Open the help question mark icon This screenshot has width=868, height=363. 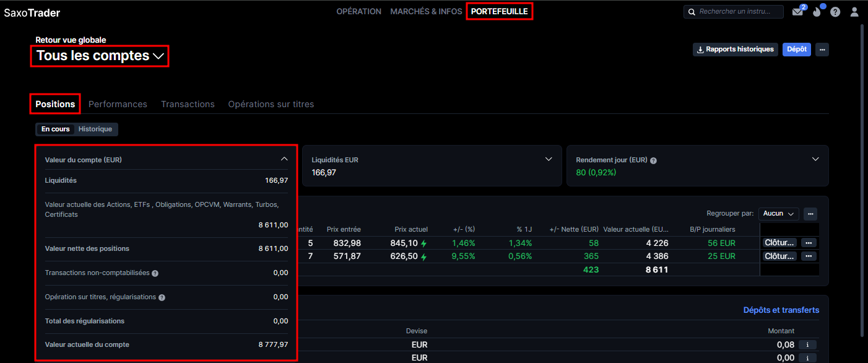835,12
